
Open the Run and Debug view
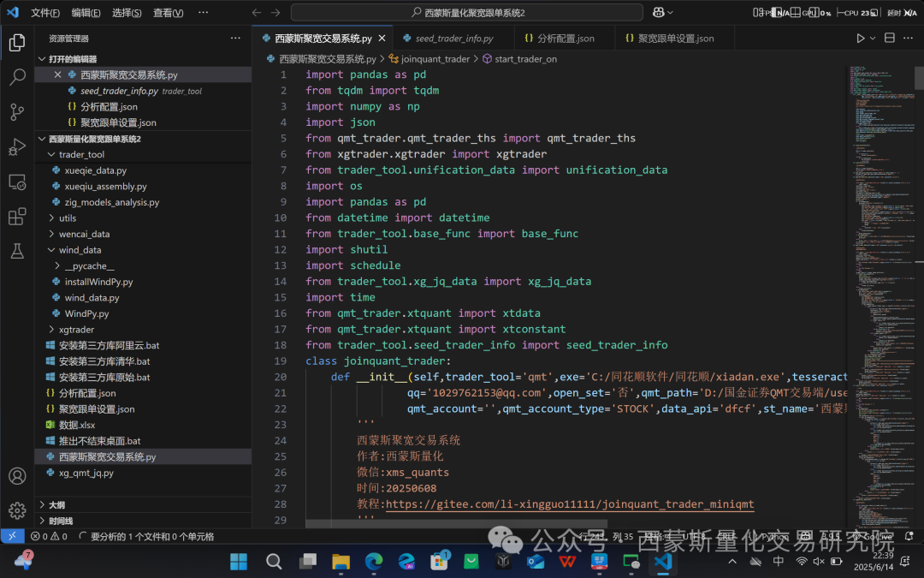pyautogui.click(x=17, y=147)
